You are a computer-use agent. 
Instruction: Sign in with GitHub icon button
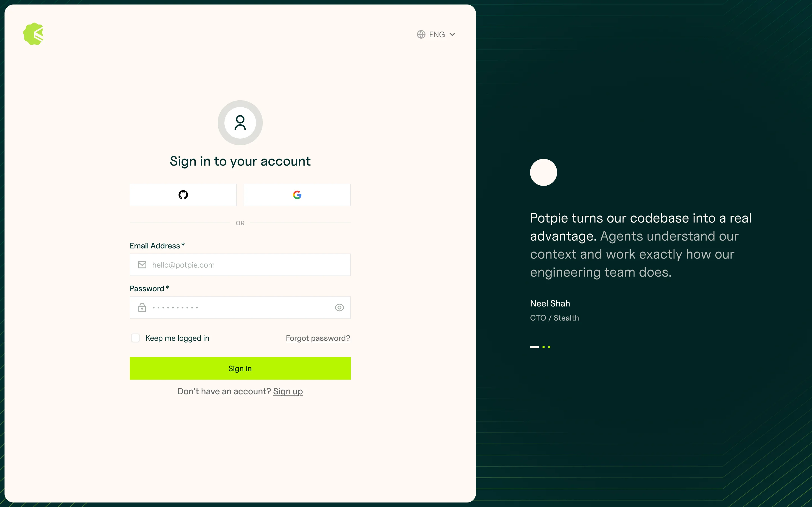tap(183, 195)
